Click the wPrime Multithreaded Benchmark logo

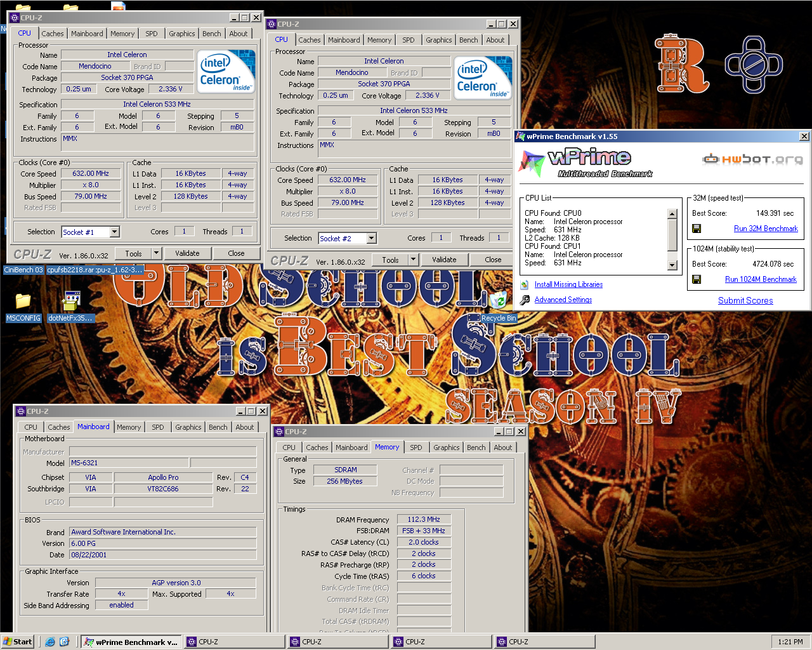point(587,162)
